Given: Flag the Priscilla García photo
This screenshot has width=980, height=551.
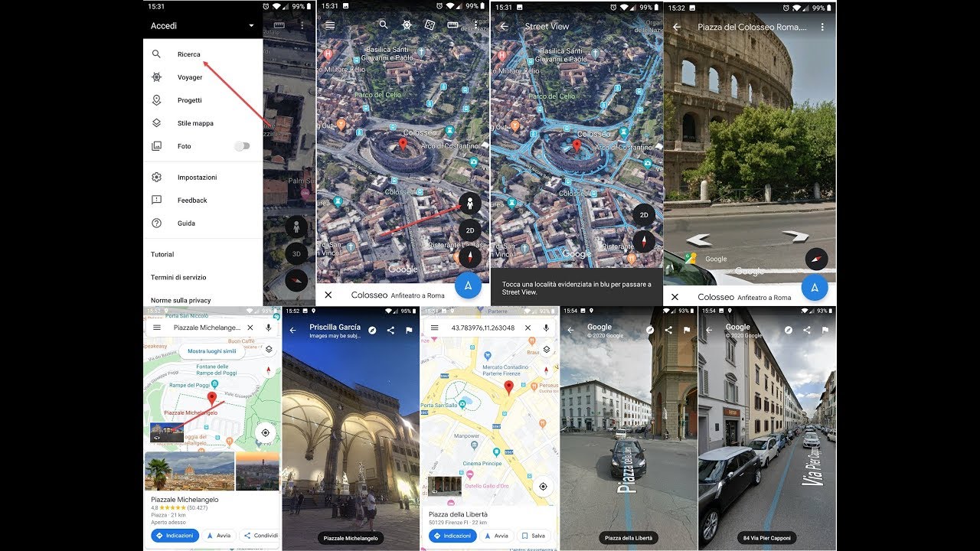Looking at the screenshot, I should pyautogui.click(x=409, y=331).
